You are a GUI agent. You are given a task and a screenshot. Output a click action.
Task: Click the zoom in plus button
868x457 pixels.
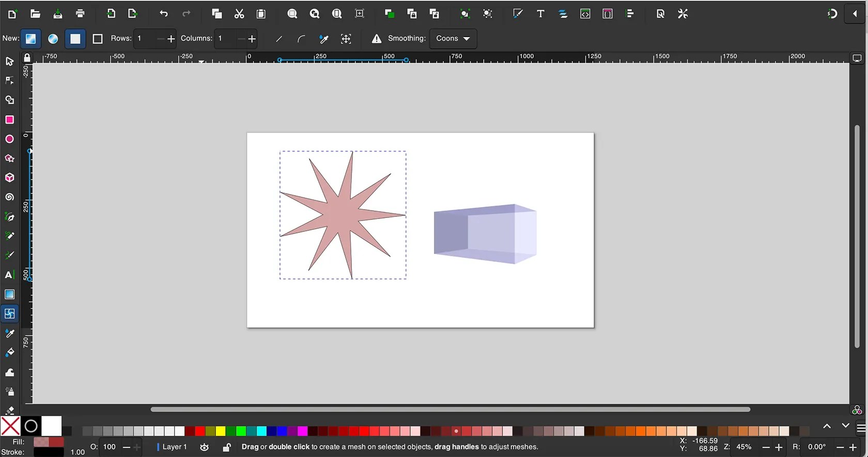click(779, 447)
